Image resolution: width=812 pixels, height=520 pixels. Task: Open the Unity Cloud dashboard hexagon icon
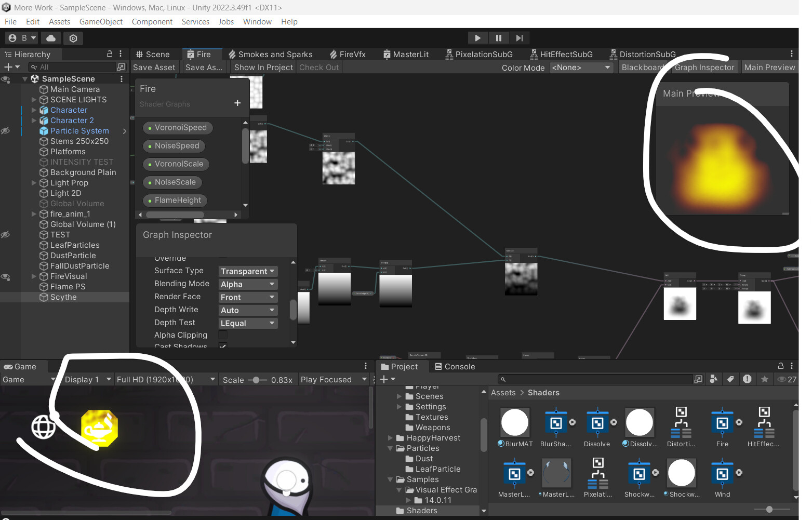(73, 38)
